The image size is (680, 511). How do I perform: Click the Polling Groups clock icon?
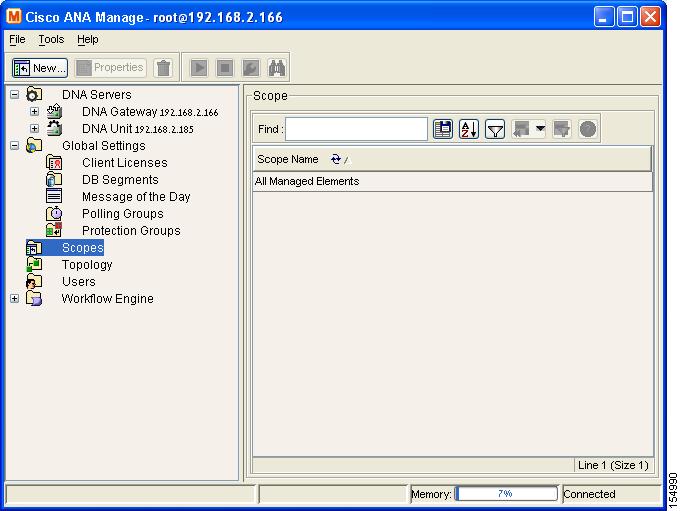click(x=54, y=213)
